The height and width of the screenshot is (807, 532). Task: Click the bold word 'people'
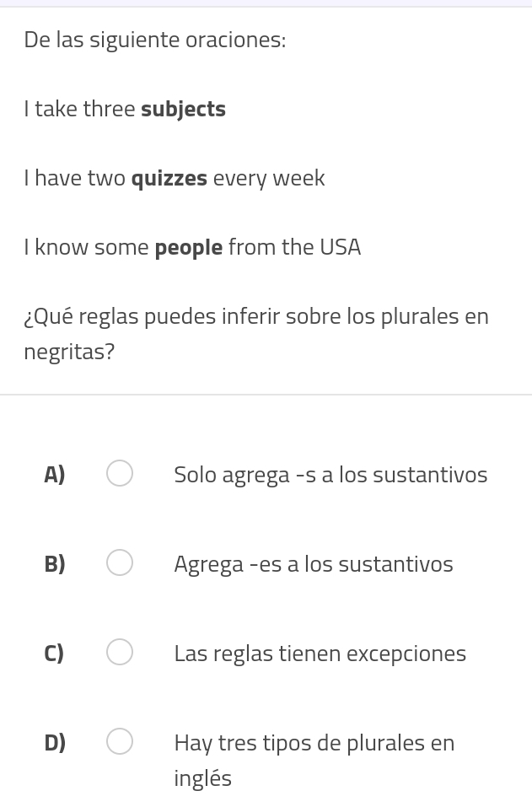pyautogui.click(x=189, y=248)
